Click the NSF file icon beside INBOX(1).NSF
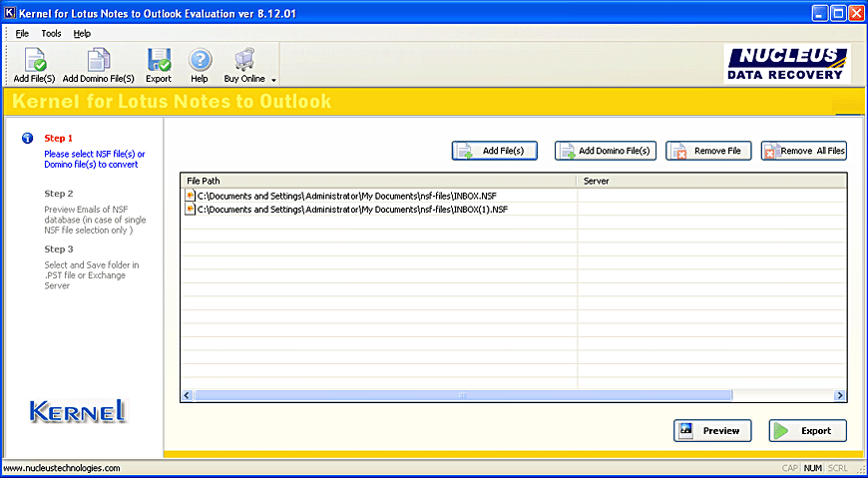Screen dimensions: 868x478 (190, 209)
